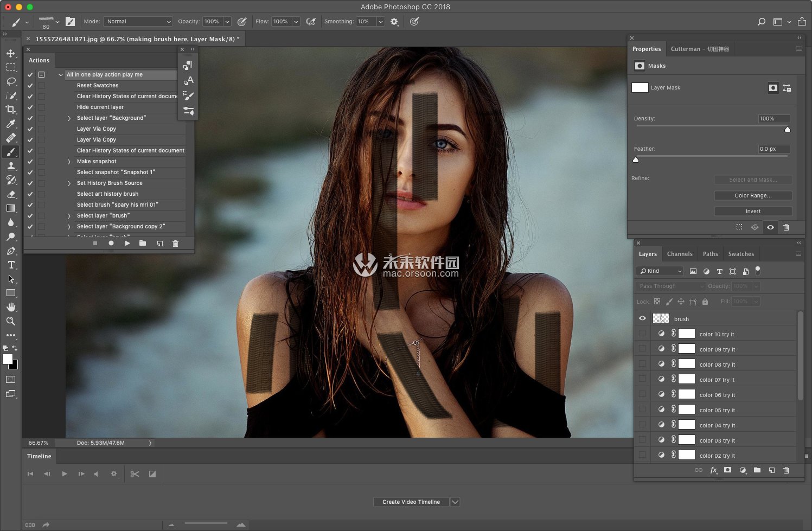812x531 pixels.
Task: Click the Create Video Timeline button
Action: [x=411, y=502]
